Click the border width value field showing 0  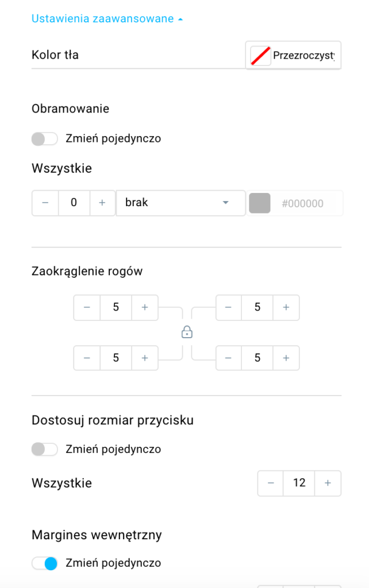point(74,203)
